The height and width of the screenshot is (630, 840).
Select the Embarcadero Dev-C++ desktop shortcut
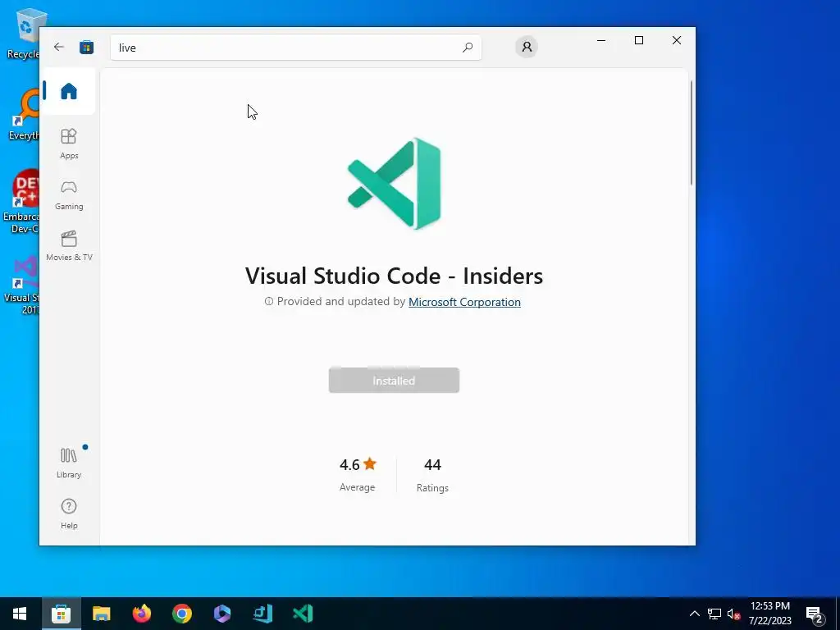[22, 202]
